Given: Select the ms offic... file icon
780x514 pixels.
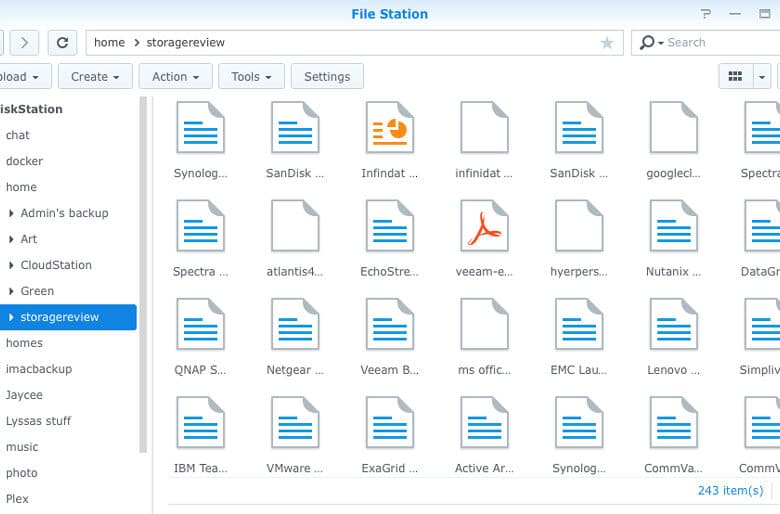Looking at the screenshot, I should (x=484, y=324).
